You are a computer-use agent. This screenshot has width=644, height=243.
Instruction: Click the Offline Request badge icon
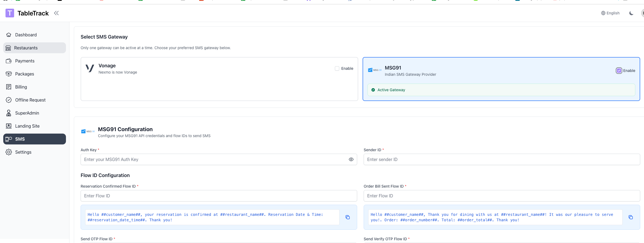(9, 100)
